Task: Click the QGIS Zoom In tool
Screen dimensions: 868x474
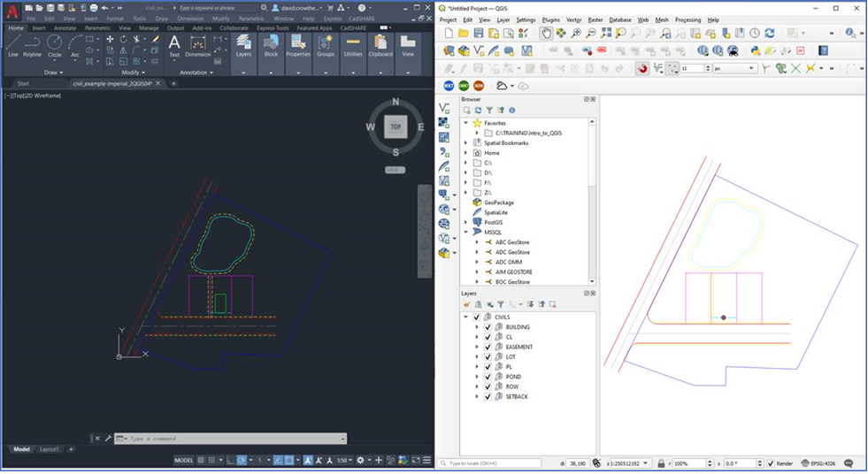Action: (576, 34)
